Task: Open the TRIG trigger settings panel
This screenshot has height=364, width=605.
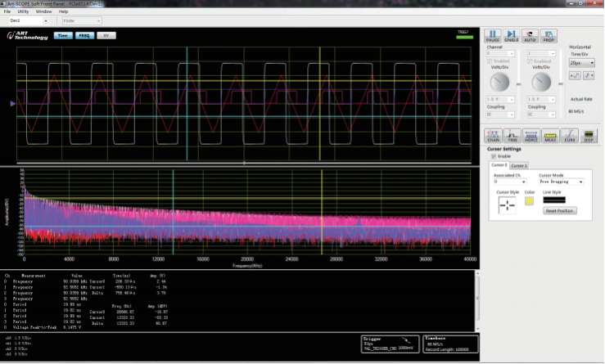Action: [512, 136]
